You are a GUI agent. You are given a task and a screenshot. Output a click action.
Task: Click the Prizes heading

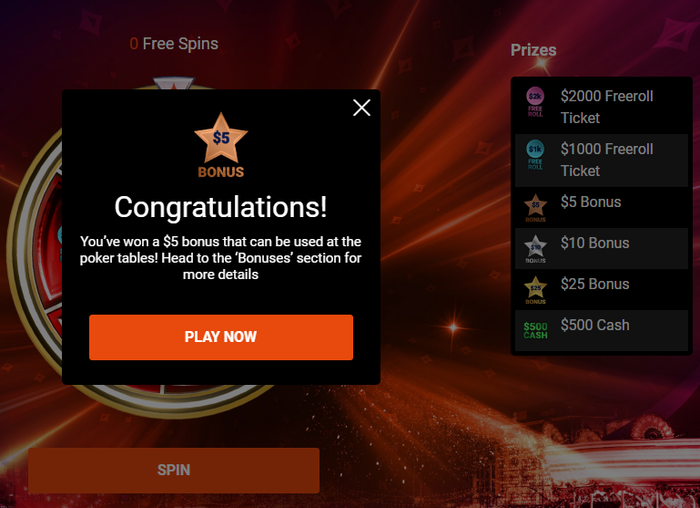tap(533, 50)
